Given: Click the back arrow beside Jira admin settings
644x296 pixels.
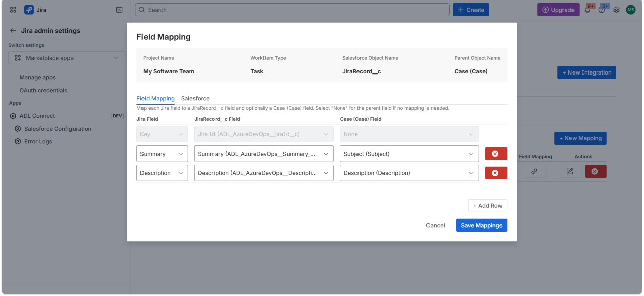Looking at the screenshot, I should click(x=13, y=31).
